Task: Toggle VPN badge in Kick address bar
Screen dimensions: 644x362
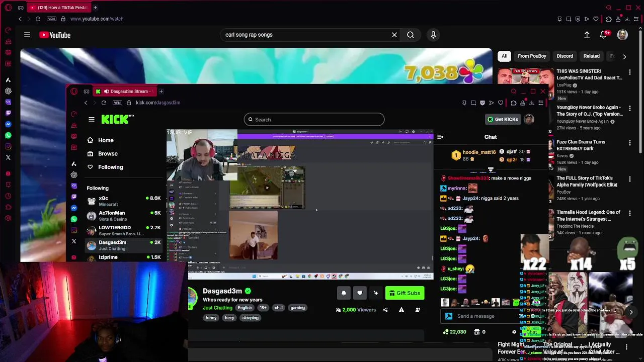Action: 117,103
